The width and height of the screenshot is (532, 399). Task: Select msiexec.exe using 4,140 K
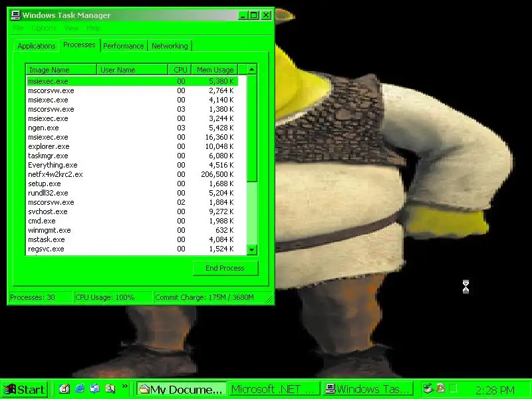(x=132, y=100)
